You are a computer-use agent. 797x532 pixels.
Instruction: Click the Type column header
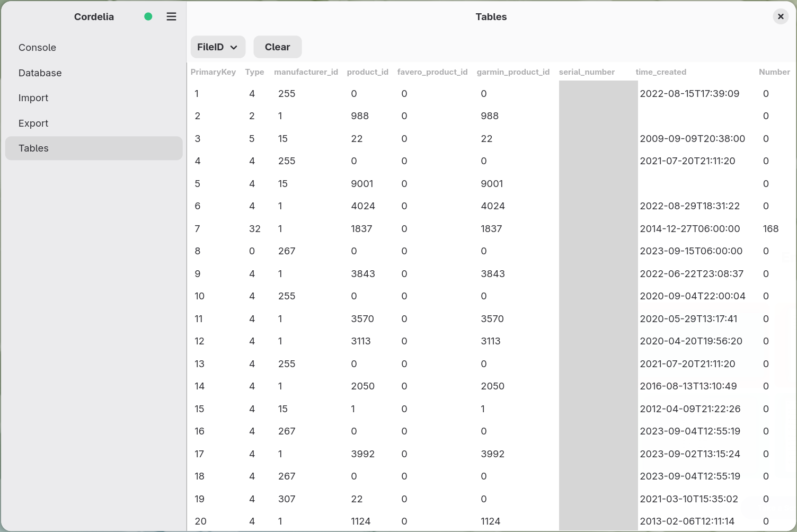pyautogui.click(x=254, y=72)
